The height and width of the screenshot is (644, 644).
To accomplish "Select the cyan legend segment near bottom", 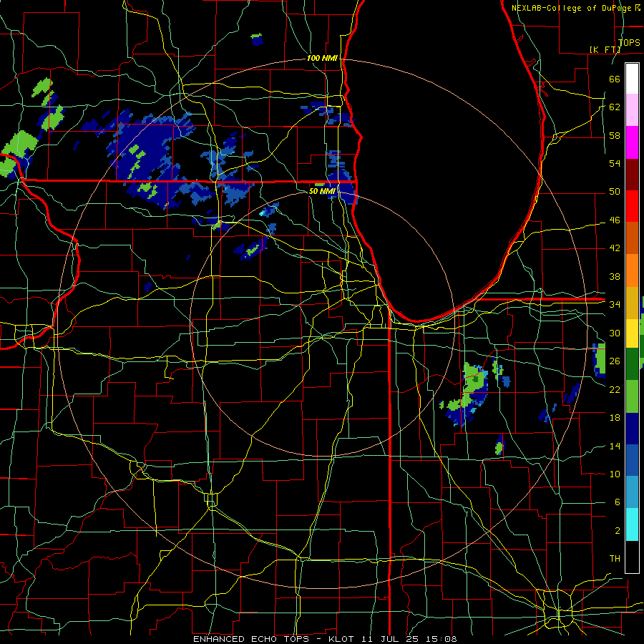I will tap(632, 525).
